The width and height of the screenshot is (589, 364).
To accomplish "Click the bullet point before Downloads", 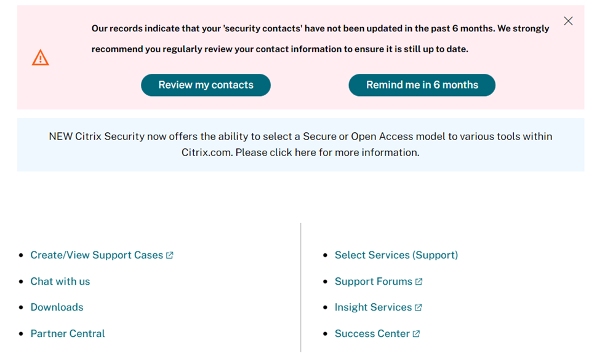I will click(x=21, y=307).
